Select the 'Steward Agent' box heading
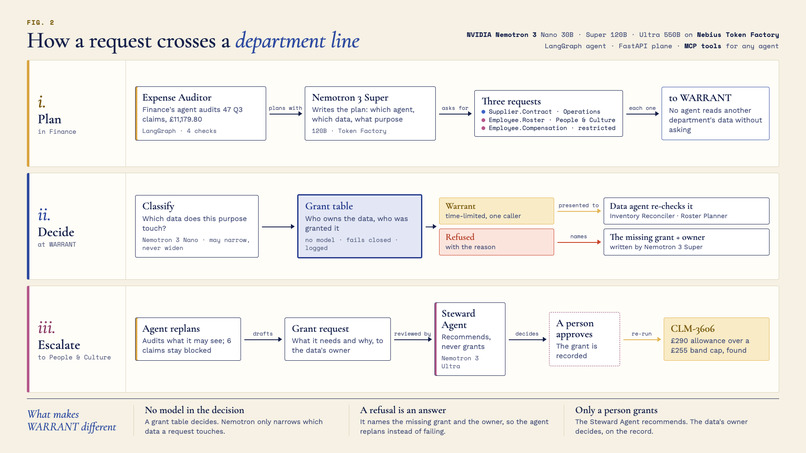Image resolution: width=806 pixels, height=453 pixels. (x=458, y=319)
